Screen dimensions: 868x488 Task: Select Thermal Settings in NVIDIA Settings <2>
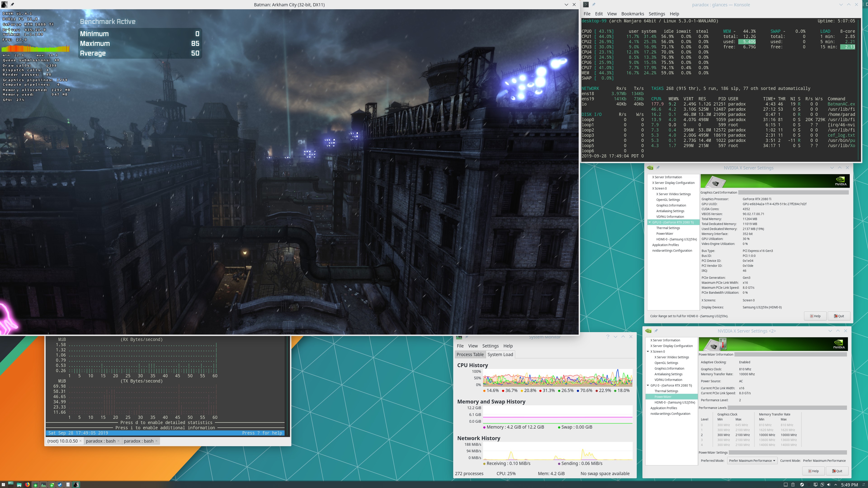666,391
